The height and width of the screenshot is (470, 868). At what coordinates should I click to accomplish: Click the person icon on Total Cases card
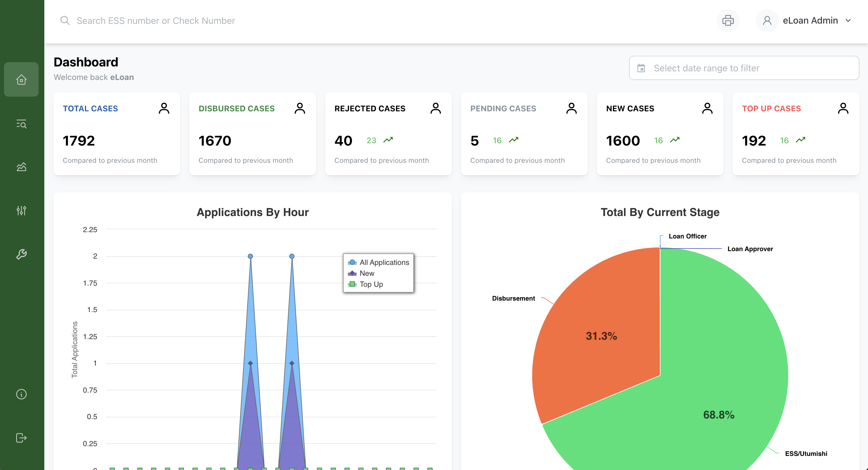(x=164, y=108)
